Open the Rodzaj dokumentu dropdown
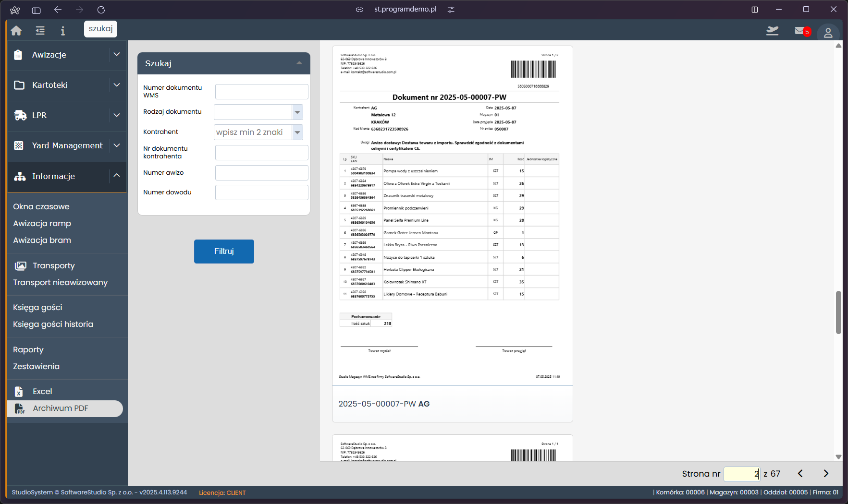Viewport: 848px width, 504px height. pyautogui.click(x=297, y=112)
